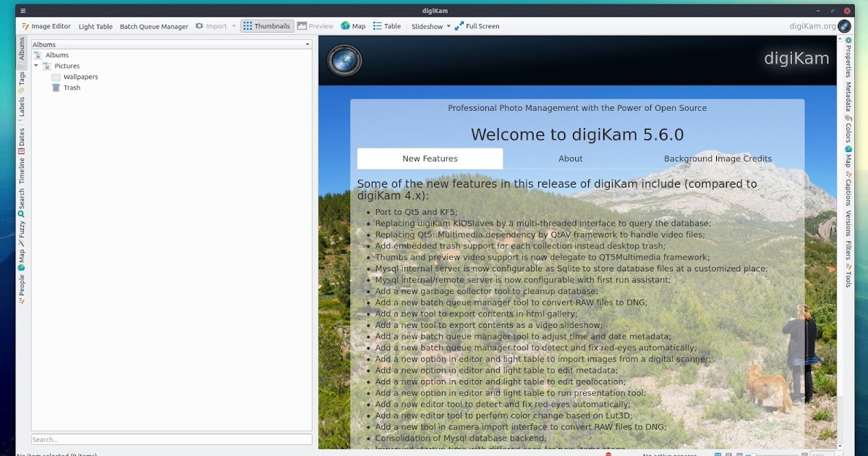Open the Properties right sidebar tab
This screenshot has width=868, height=456.
[848, 56]
